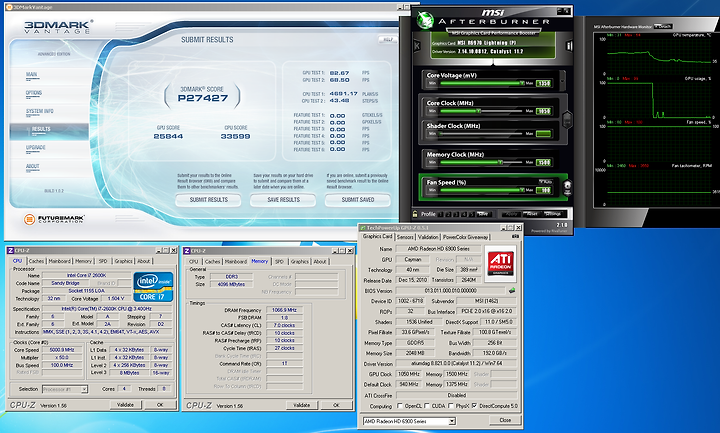Click the GPU temperature graph in monitor
The width and height of the screenshot is (720, 433).
tap(659, 56)
